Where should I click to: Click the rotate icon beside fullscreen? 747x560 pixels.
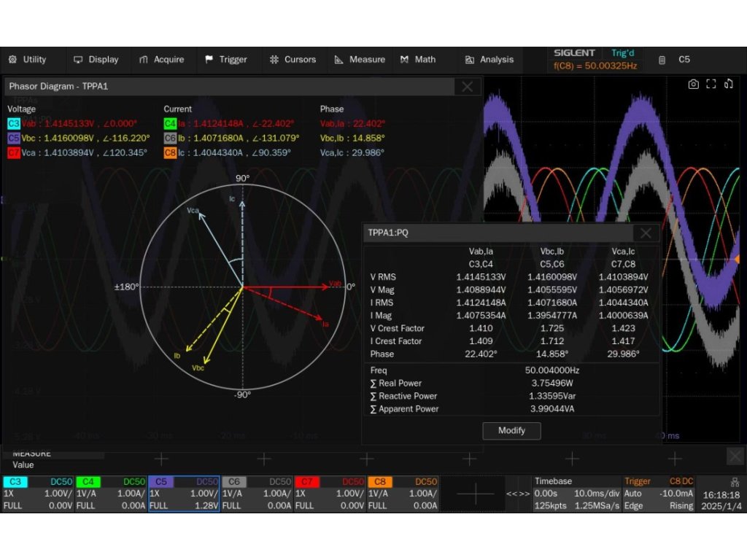728,85
